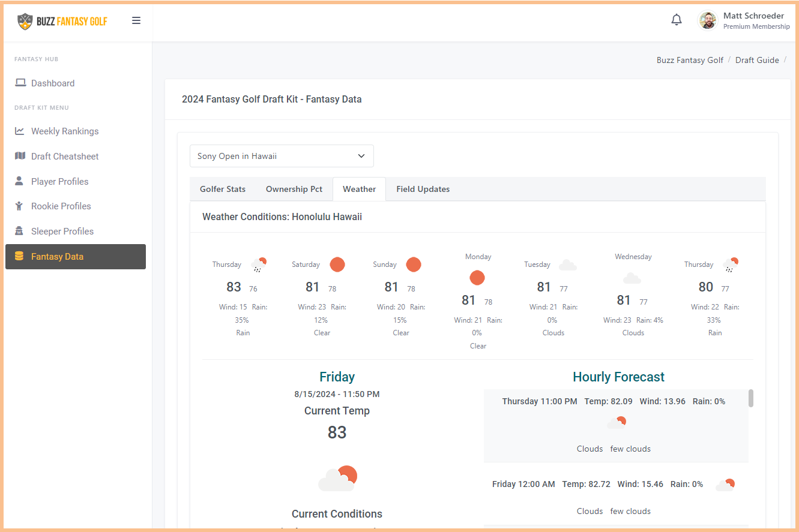Switch to the Ownership Pct tab
The height and width of the screenshot is (532, 799).
[x=294, y=189]
